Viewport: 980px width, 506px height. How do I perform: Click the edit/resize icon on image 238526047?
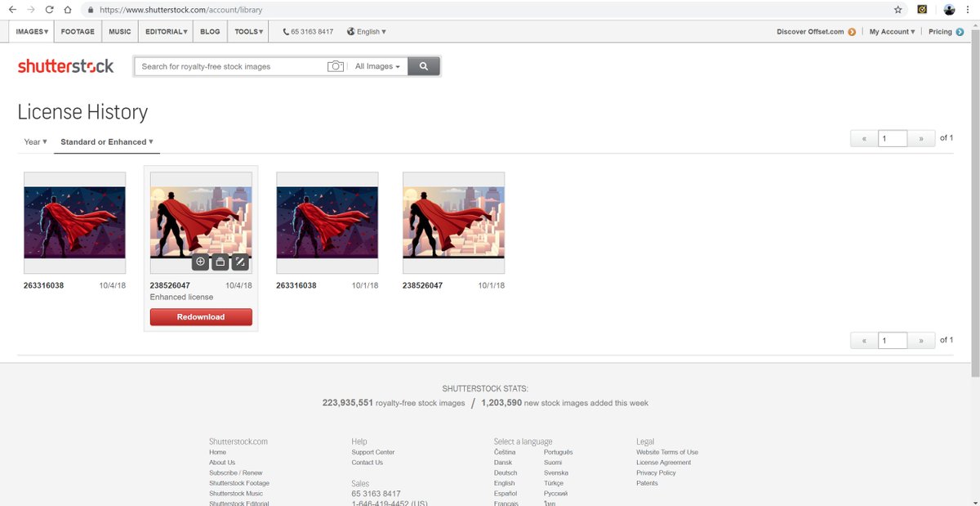[x=239, y=262]
